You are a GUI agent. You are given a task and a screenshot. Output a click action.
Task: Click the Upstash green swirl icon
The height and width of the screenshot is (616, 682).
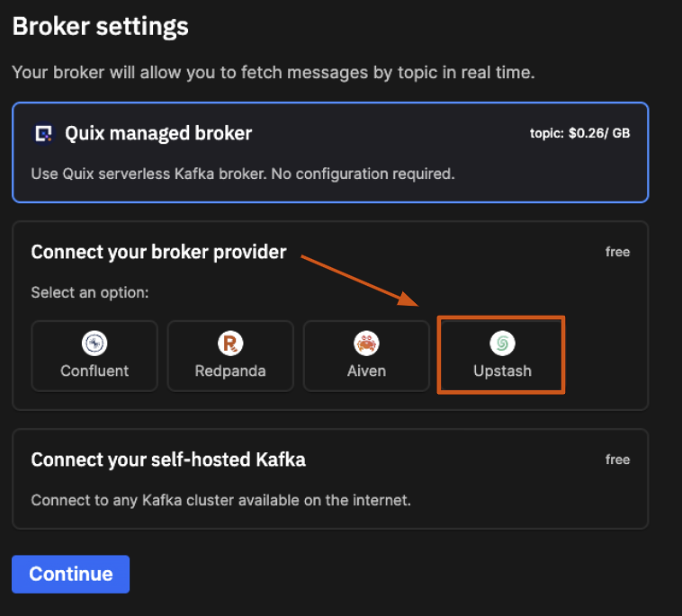pyautogui.click(x=502, y=343)
